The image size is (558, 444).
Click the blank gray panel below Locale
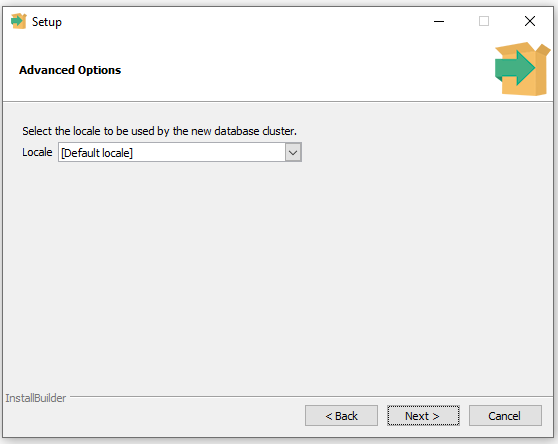click(278, 278)
